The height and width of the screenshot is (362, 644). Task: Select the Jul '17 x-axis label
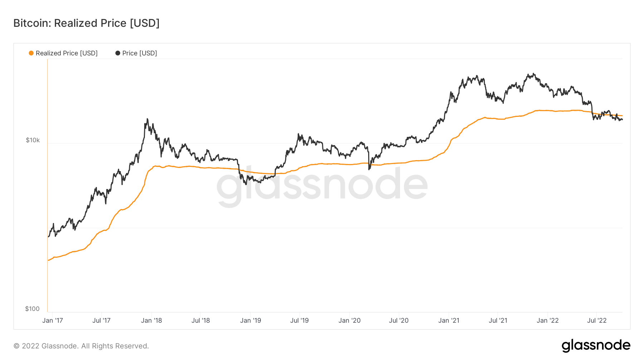click(x=101, y=321)
